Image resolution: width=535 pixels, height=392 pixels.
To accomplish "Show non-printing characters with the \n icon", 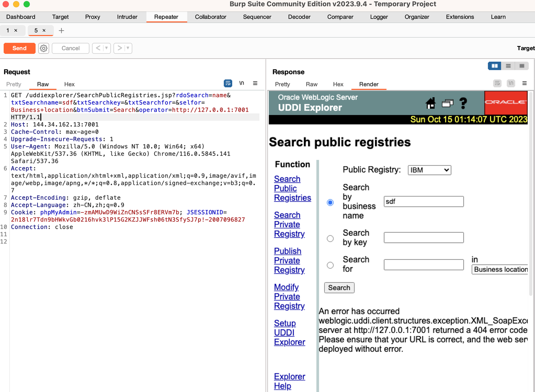I will (241, 83).
